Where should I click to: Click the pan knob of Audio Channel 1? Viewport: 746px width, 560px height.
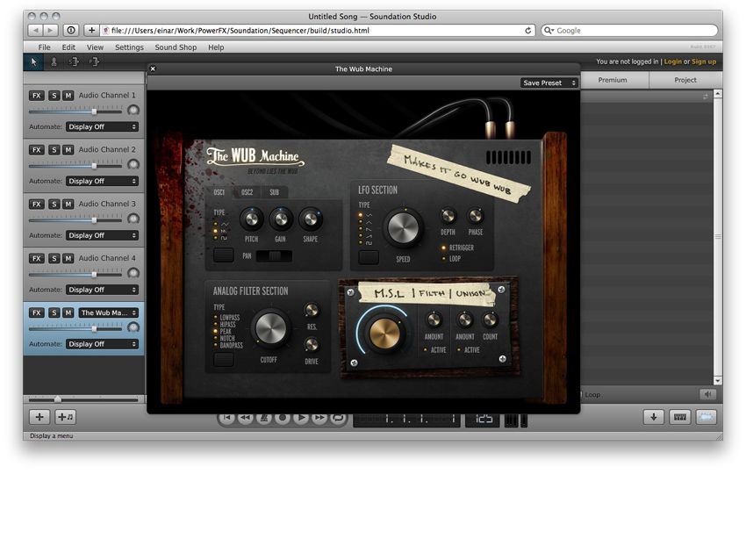pos(133,111)
